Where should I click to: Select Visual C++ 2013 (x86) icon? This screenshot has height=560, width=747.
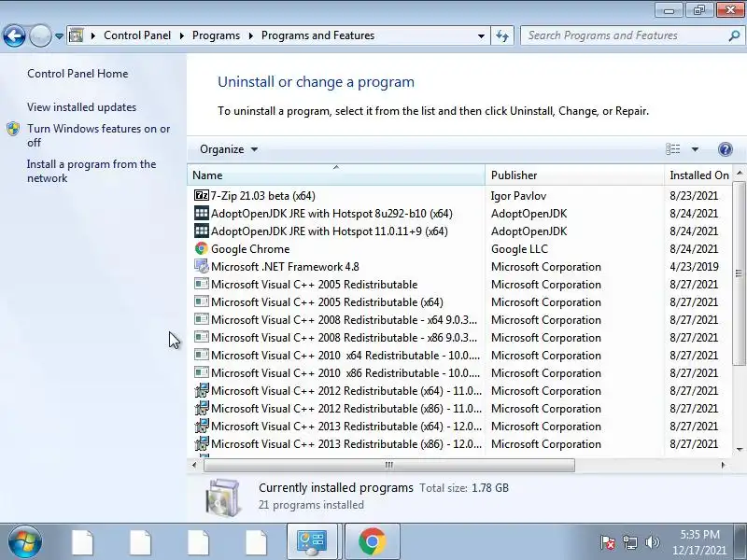click(x=202, y=443)
